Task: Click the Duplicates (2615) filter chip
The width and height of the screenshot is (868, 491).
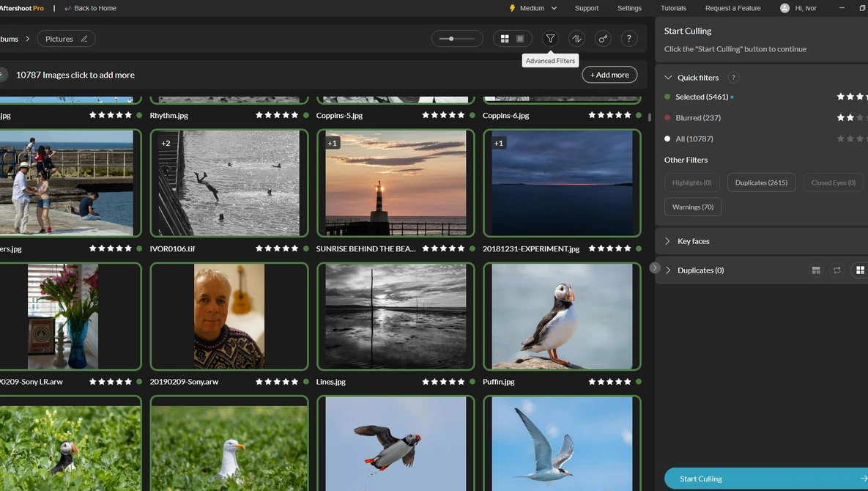Action: click(761, 182)
